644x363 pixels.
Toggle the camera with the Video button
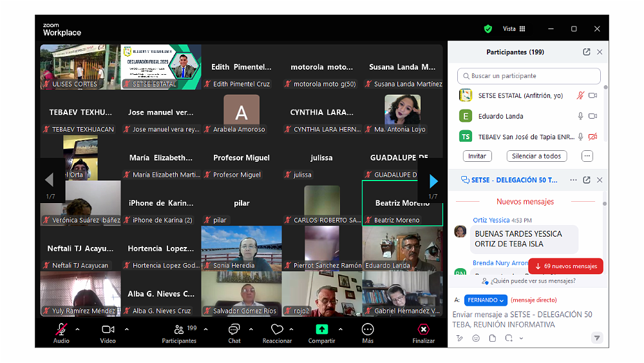(108, 329)
